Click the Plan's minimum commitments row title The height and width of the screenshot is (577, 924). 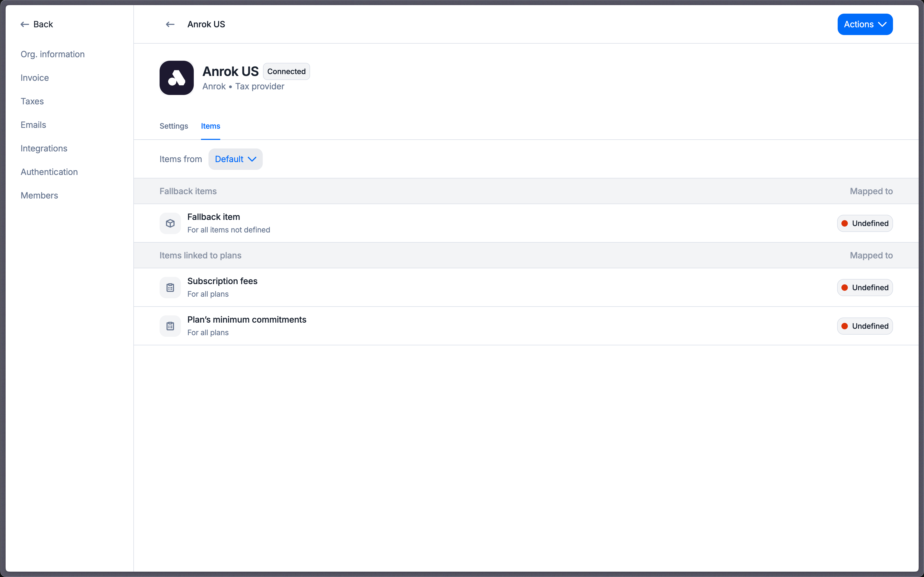247,319
